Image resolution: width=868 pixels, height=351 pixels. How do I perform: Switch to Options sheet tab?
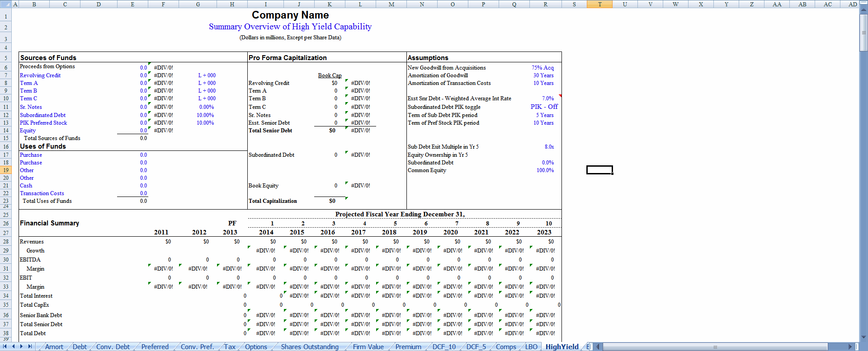[256, 346]
